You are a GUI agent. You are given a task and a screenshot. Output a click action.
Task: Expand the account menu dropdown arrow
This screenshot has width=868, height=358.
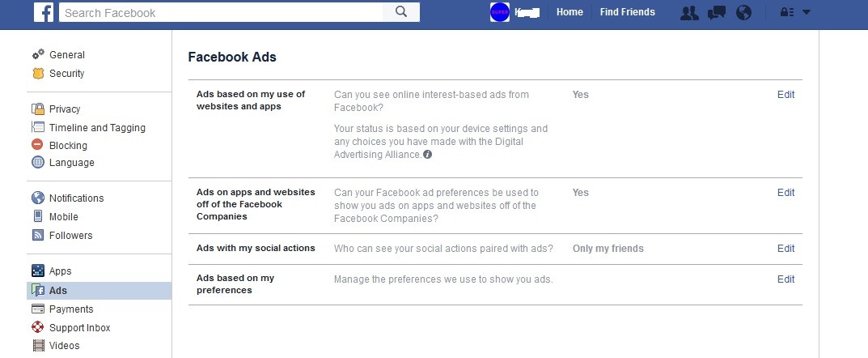coord(806,12)
